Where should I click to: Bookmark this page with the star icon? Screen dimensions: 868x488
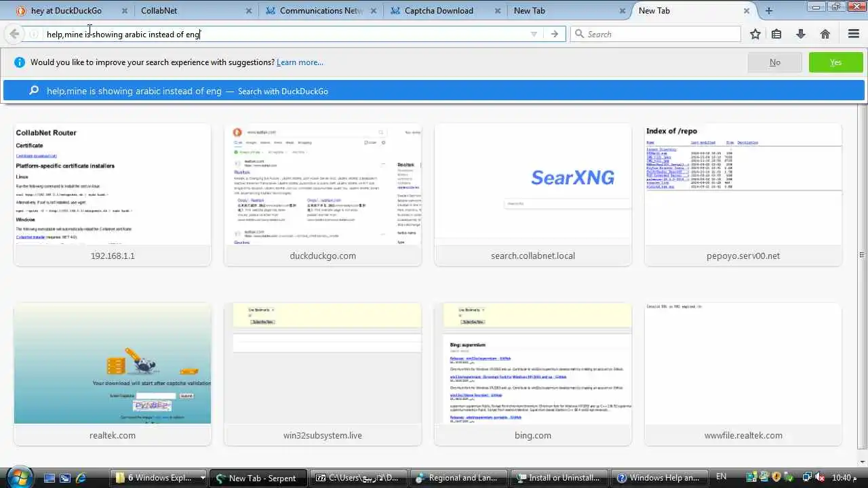755,34
